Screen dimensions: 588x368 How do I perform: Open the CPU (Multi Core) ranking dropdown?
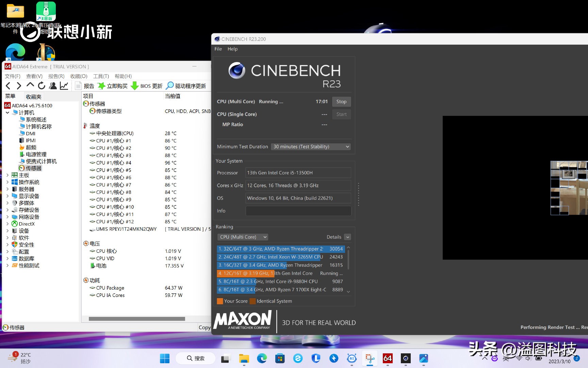243,237
